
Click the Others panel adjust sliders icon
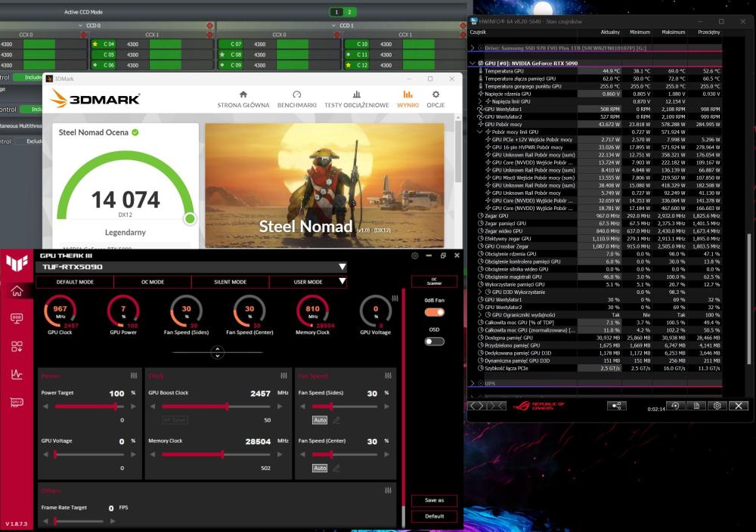[388, 490]
